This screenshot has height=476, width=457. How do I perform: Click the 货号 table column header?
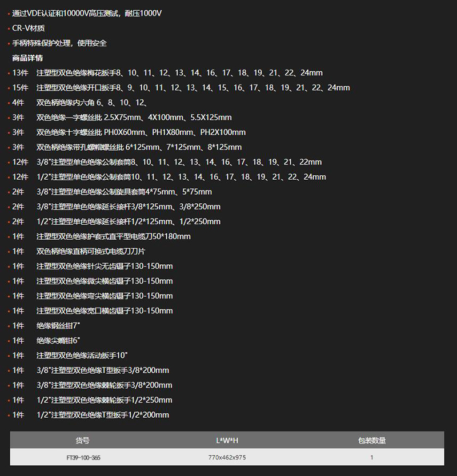click(83, 440)
